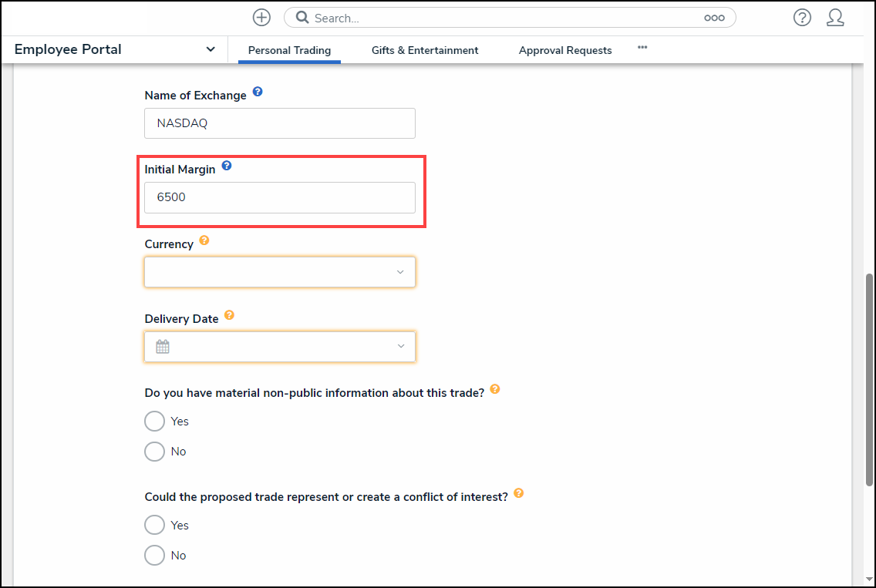The height and width of the screenshot is (588, 876).
Task: Select No for conflict of interest
Action: pyautogui.click(x=155, y=556)
